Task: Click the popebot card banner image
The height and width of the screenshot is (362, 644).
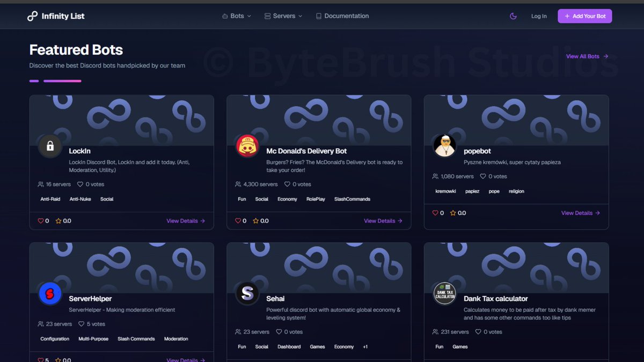Action: (x=516, y=120)
